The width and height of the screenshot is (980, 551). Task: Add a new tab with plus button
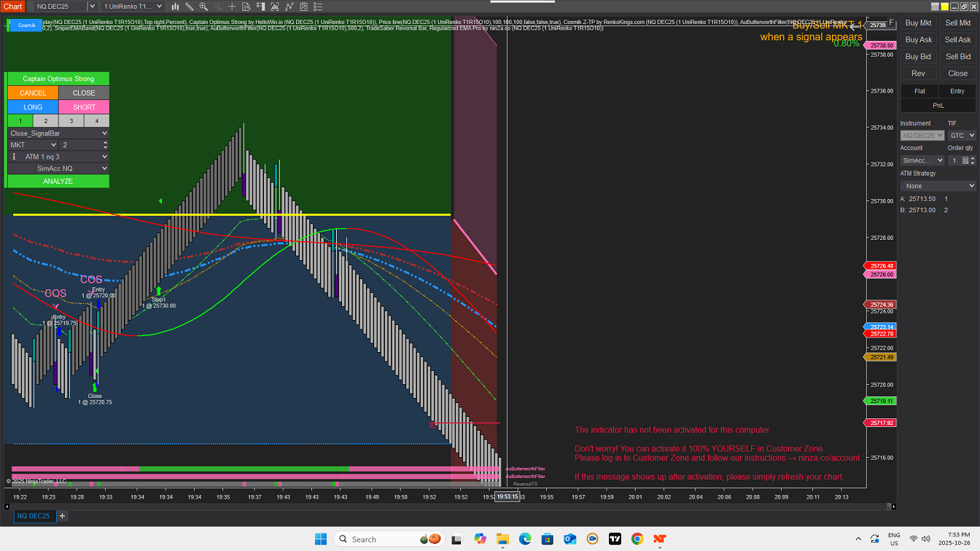coord(63,516)
